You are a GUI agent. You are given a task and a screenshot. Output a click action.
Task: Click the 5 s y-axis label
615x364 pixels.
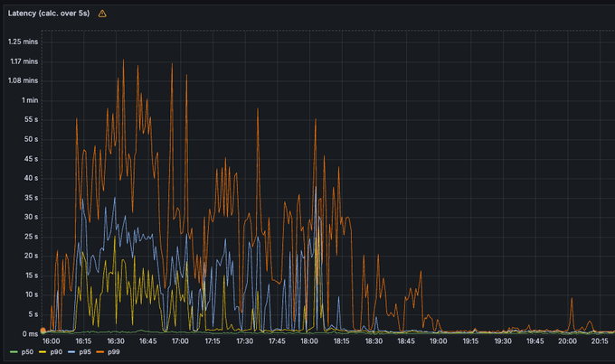[33, 314]
